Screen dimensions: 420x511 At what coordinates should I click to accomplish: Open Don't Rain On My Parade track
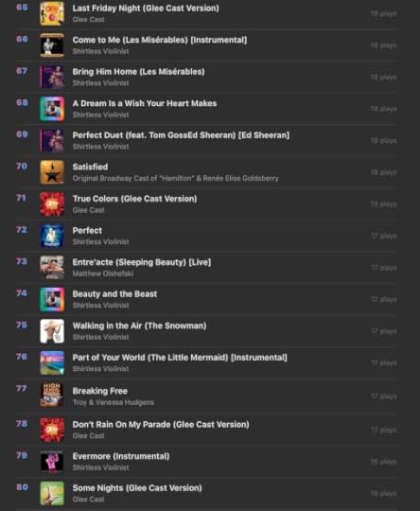click(161, 424)
